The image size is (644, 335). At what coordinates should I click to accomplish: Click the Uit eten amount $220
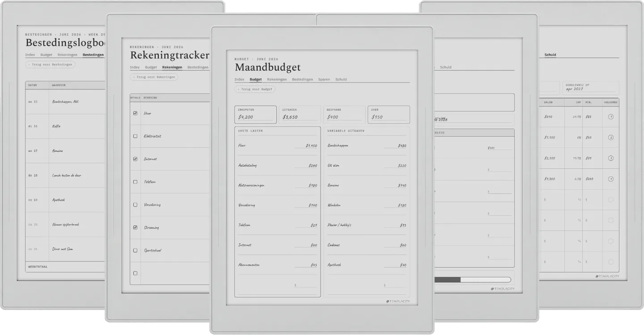point(402,166)
